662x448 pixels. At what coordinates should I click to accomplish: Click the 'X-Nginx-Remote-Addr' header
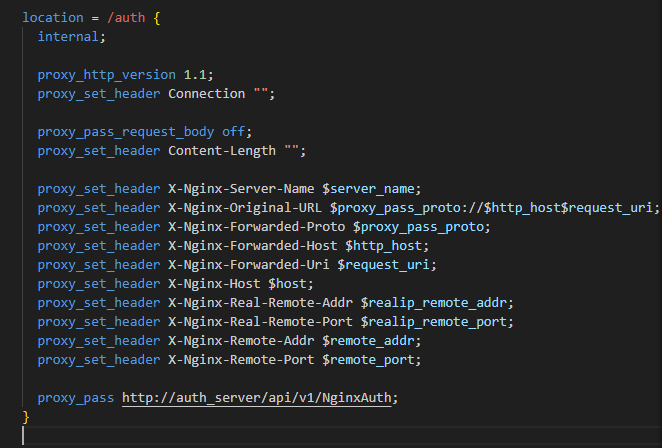tap(241, 341)
